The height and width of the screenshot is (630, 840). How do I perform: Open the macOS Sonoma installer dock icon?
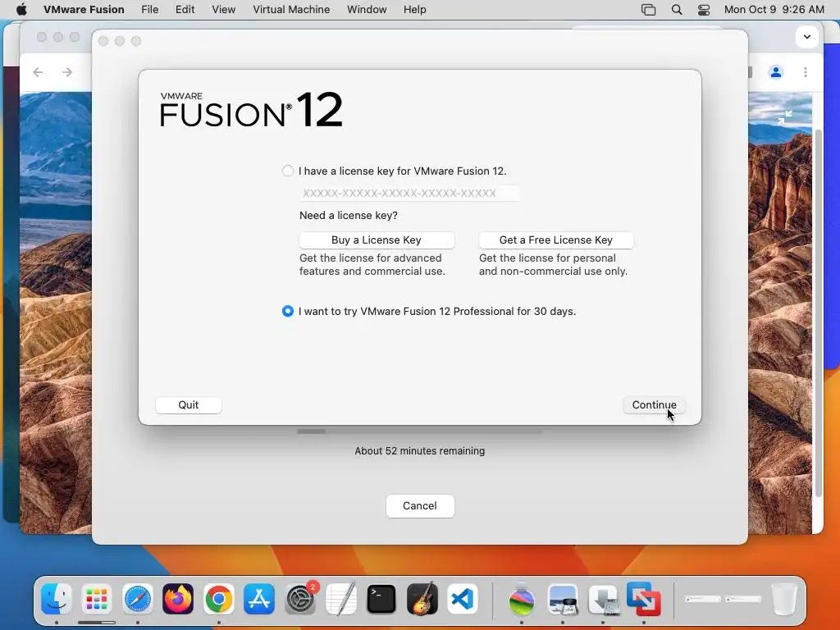(x=522, y=598)
